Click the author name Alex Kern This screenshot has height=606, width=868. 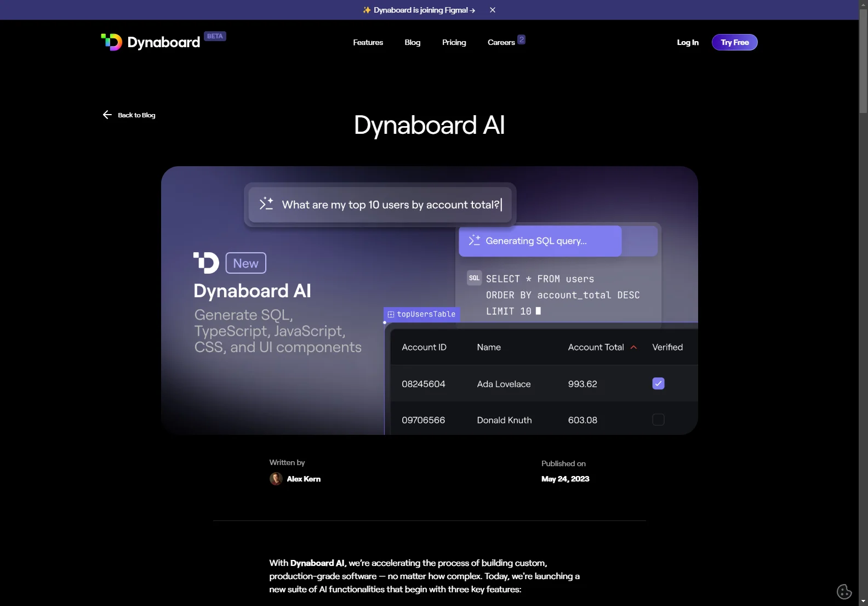[x=304, y=479]
